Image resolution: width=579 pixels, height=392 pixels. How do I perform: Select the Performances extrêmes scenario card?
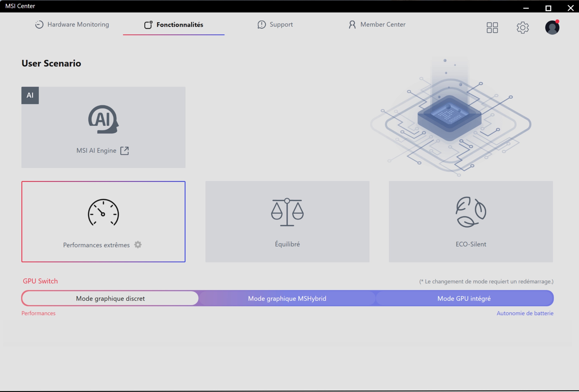coord(103,221)
